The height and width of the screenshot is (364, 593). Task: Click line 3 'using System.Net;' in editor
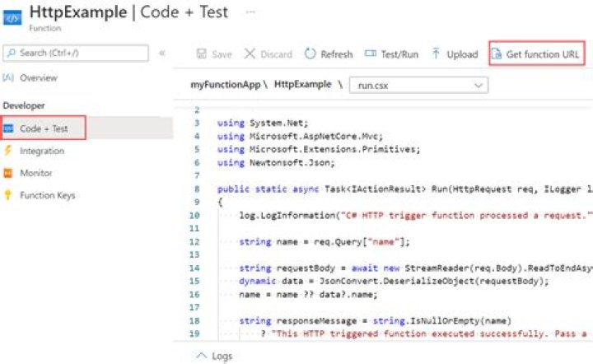pyautogui.click(x=263, y=123)
